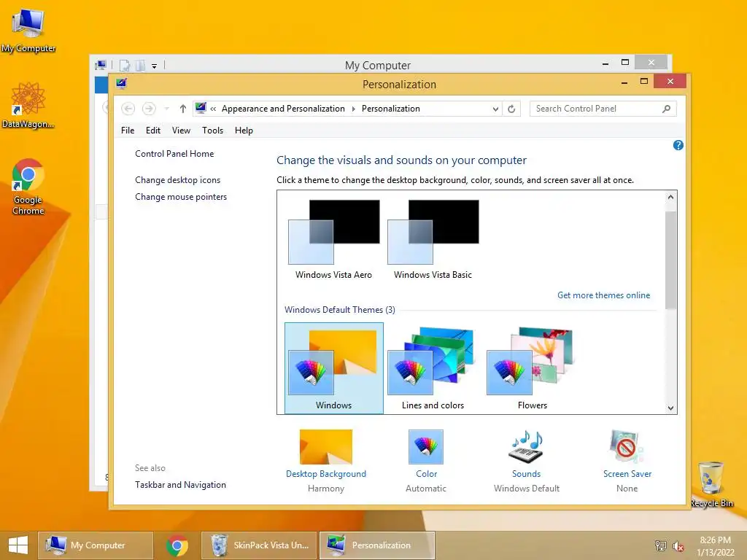Open My Computer desktop icon

(x=28, y=29)
